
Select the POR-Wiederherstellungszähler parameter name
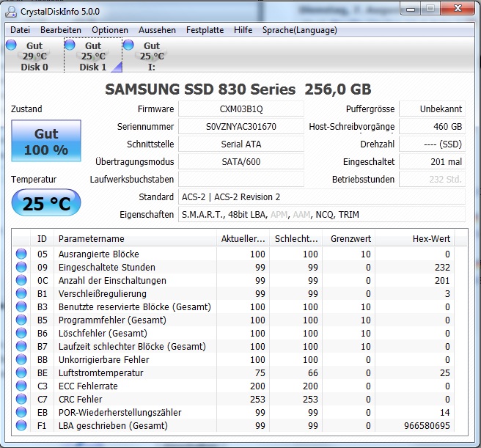click(120, 412)
